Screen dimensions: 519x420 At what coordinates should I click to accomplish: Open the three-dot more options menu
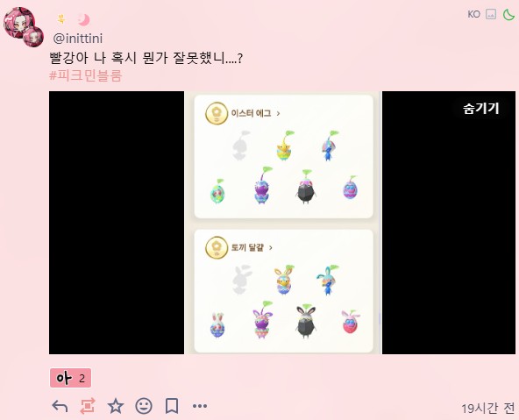click(x=200, y=406)
